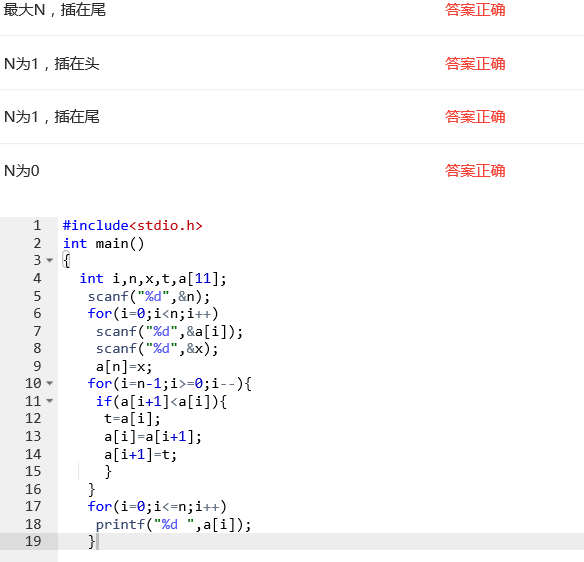Click the condition 'if(a[i+1]<a[i]){'
The image size is (584, 562).
161,401
